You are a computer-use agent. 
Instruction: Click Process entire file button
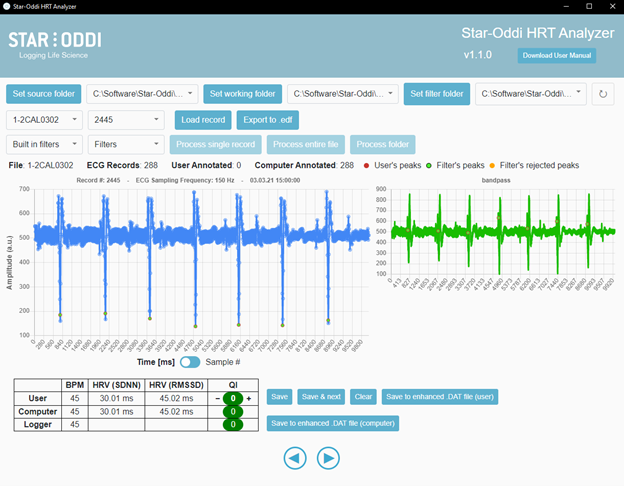(306, 144)
